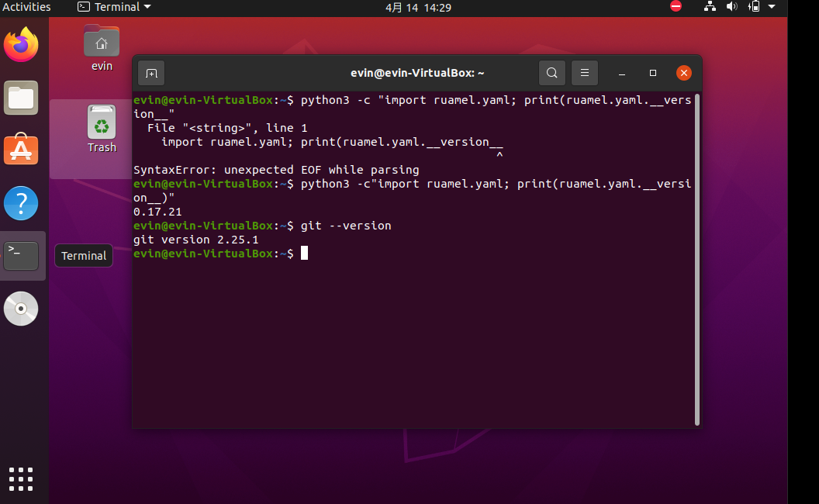The height and width of the screenshot is (504, 819).
Task: Launch Ubuntu Software from the dock
Action: pos(21,150)
